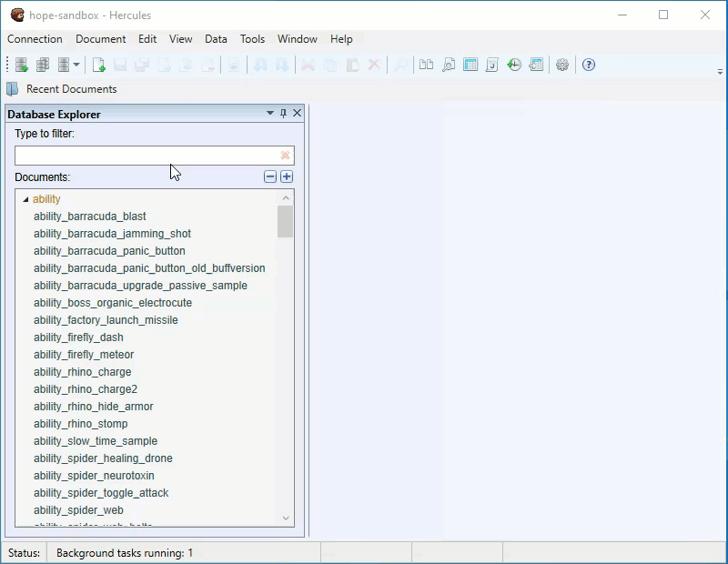
Task: Collapse the ability tree node triangle
Action: click(25, 199)
